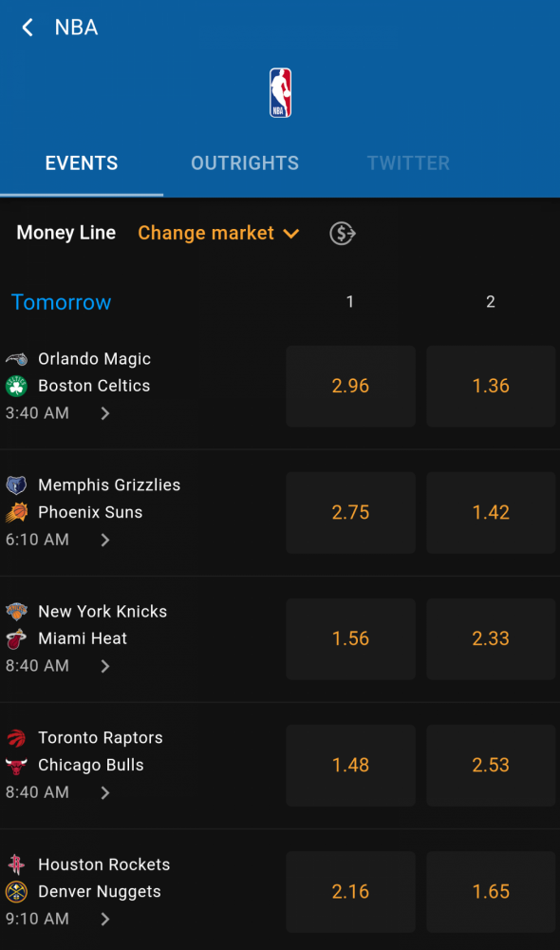
Task: Click the Memphis Grizzlies bear logo
Action: pos(16,484)
